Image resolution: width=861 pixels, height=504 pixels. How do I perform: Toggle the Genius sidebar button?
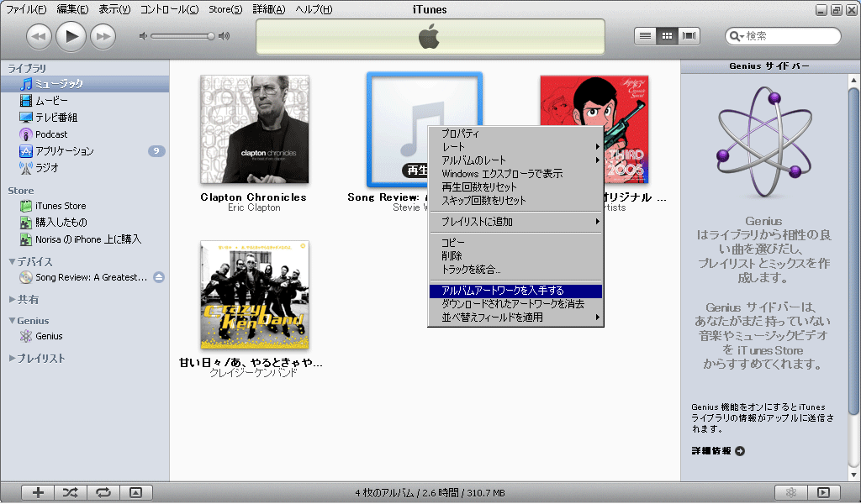(x=823, y=492)
